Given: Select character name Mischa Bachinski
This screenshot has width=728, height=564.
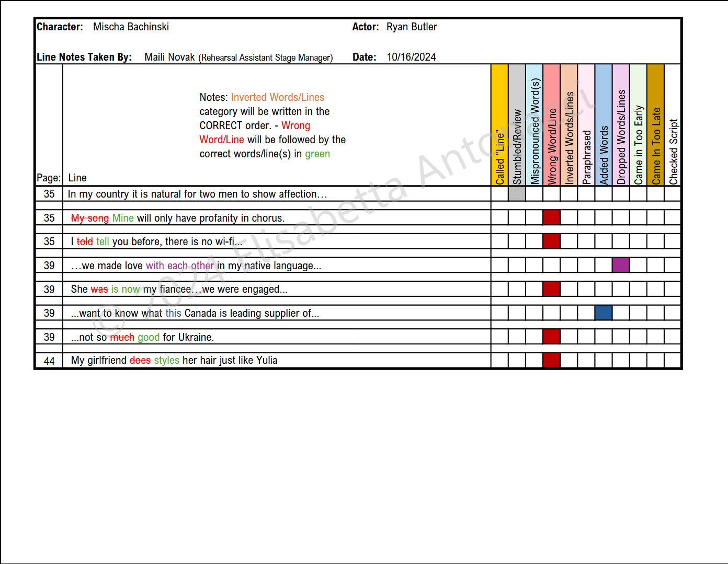Looking at the screenshot, I should [x=131, y=27].
